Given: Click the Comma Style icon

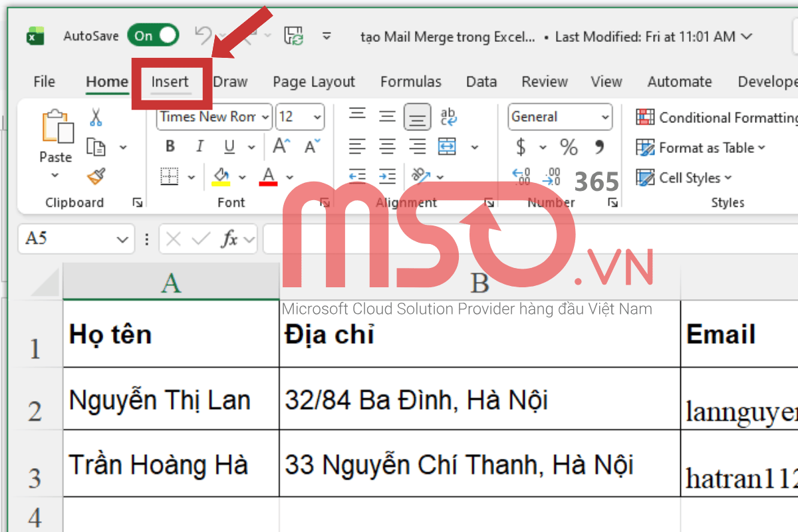Looking at the screenshot, I should [x=600, y=148].
